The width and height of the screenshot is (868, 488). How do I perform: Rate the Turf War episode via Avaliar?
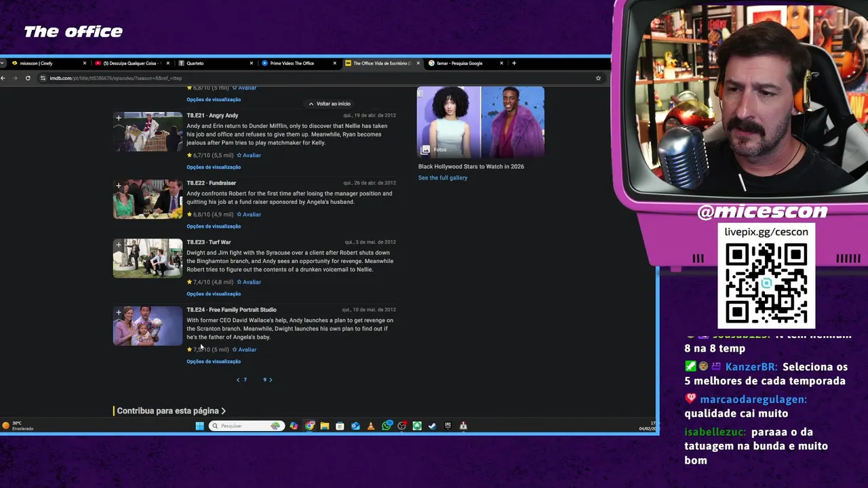coord(249,282)
